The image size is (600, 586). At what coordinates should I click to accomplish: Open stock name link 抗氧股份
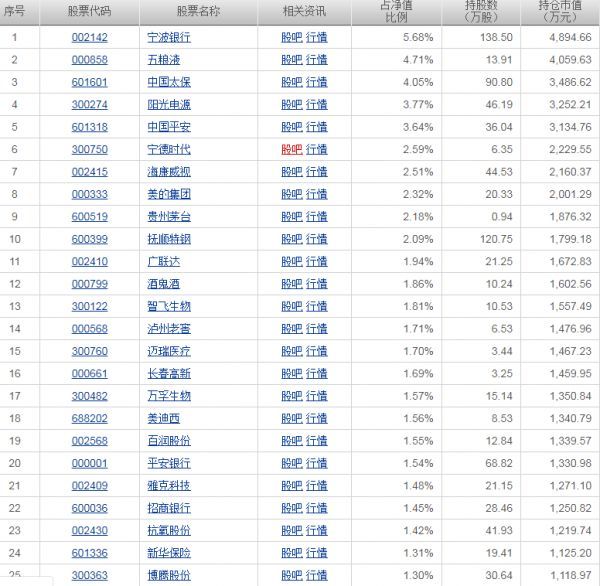[x=169, y=531]
